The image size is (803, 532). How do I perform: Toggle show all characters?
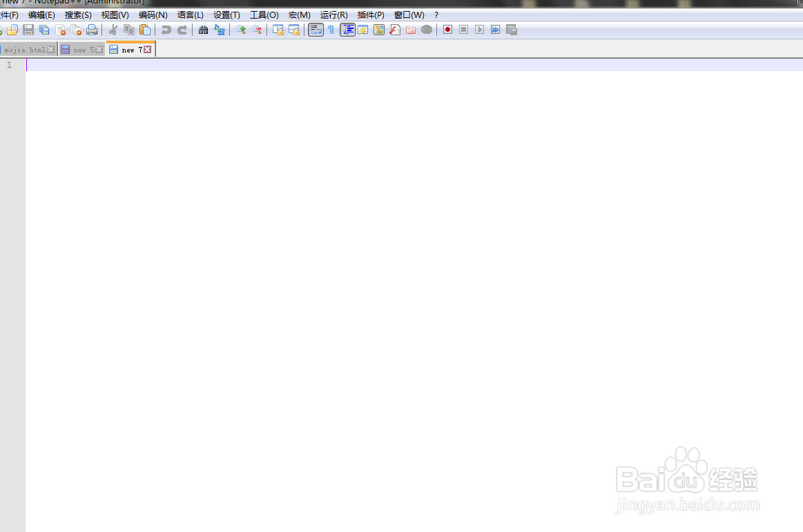[331, 30]
